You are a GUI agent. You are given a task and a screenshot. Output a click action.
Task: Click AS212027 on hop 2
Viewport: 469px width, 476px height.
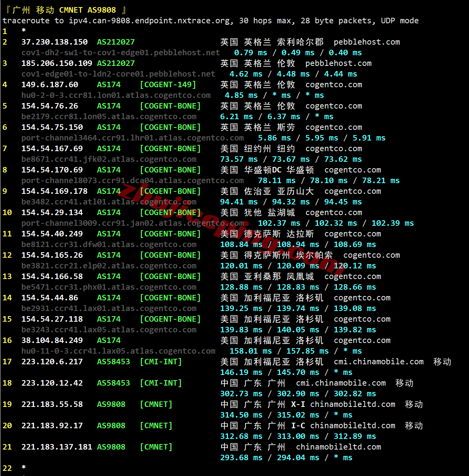[x=116, y=42]
